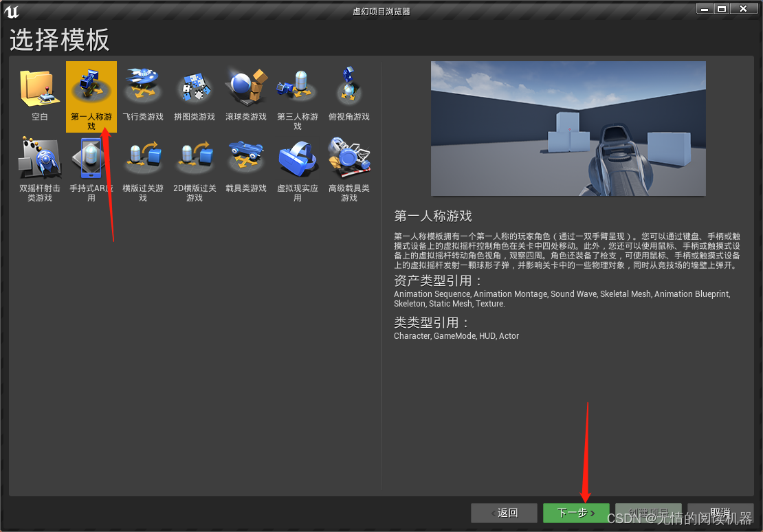
Task: Click the 选择模板 page title
Action: coord(59,39)
